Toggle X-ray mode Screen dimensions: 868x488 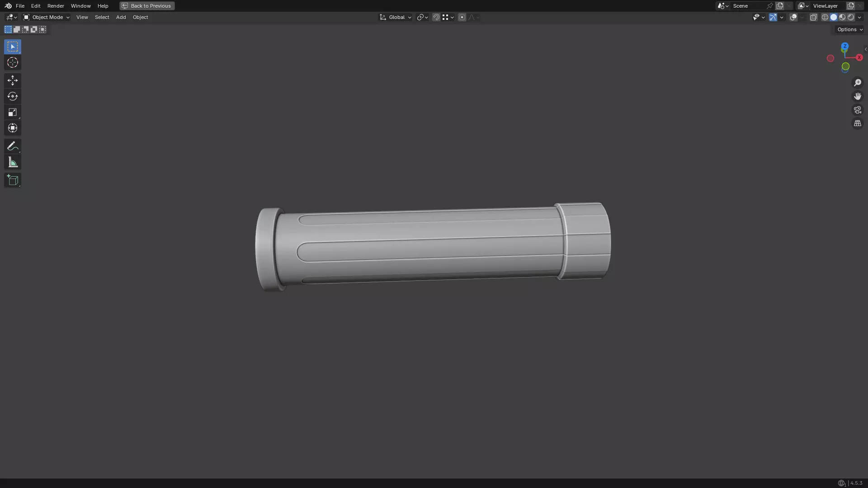coord(813,17)
